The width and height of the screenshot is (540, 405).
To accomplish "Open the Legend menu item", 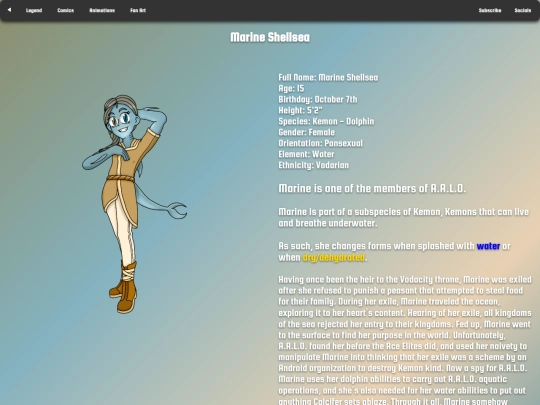I will pos(34,10).
